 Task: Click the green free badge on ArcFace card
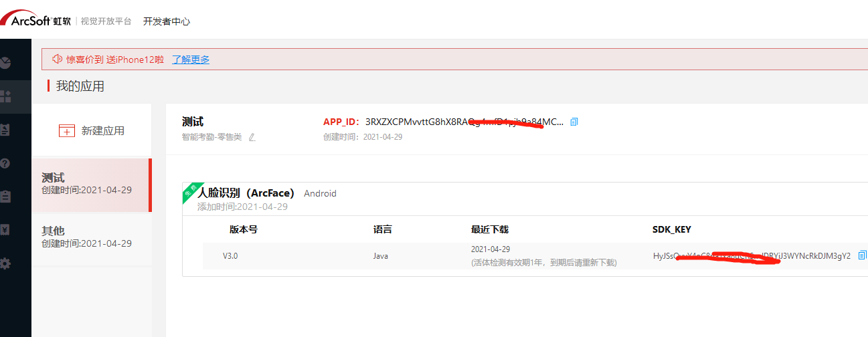pos(191,191)
